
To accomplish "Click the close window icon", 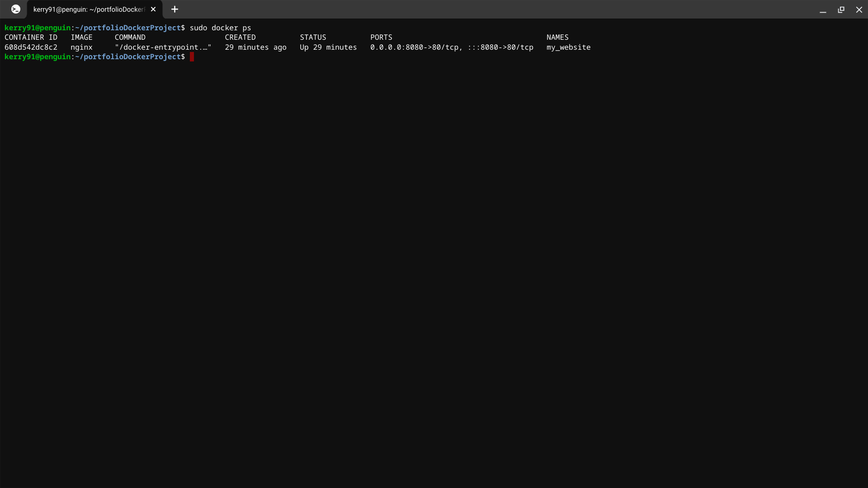I will [x=859, y=9].
